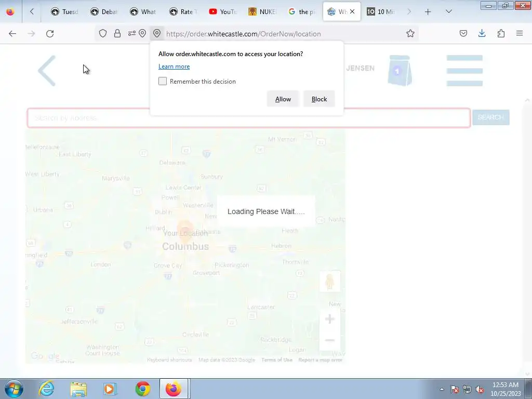Open the tracking protection shield icon
This screenshot has height=399, width=532.
click(103, 33)
